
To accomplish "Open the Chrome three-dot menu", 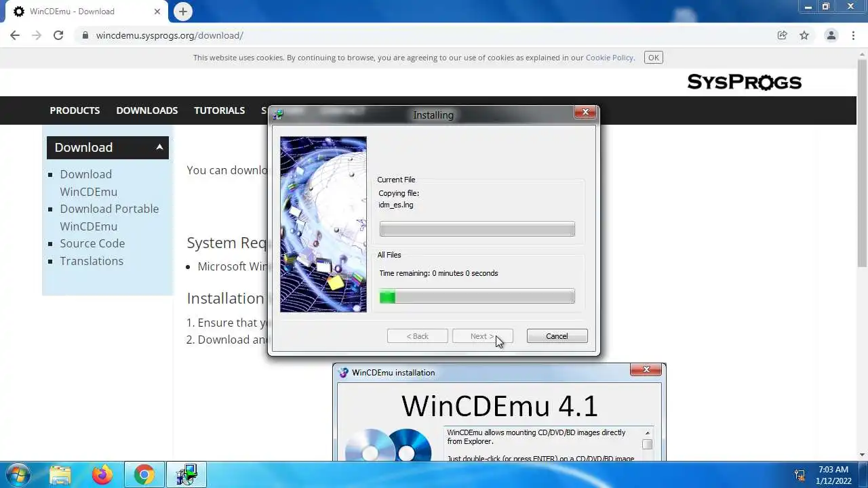I will click(853, 35).
